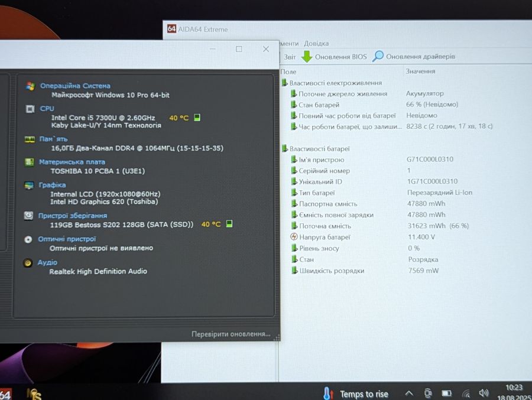The width and height of the screenshot is (532, 400).
Task: Open the Пристрої зберігання section link
Action: [x=73, y=216]
